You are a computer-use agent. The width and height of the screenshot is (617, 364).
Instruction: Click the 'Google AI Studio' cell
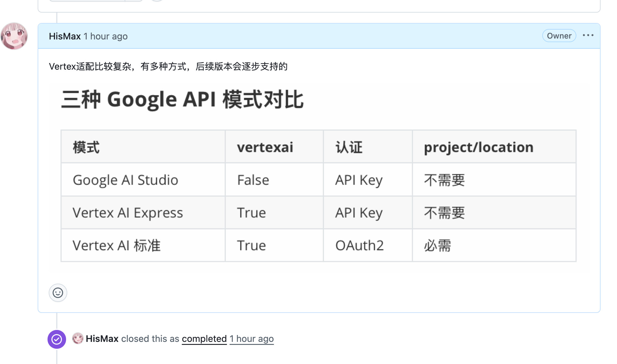click(x=143, y=180)
